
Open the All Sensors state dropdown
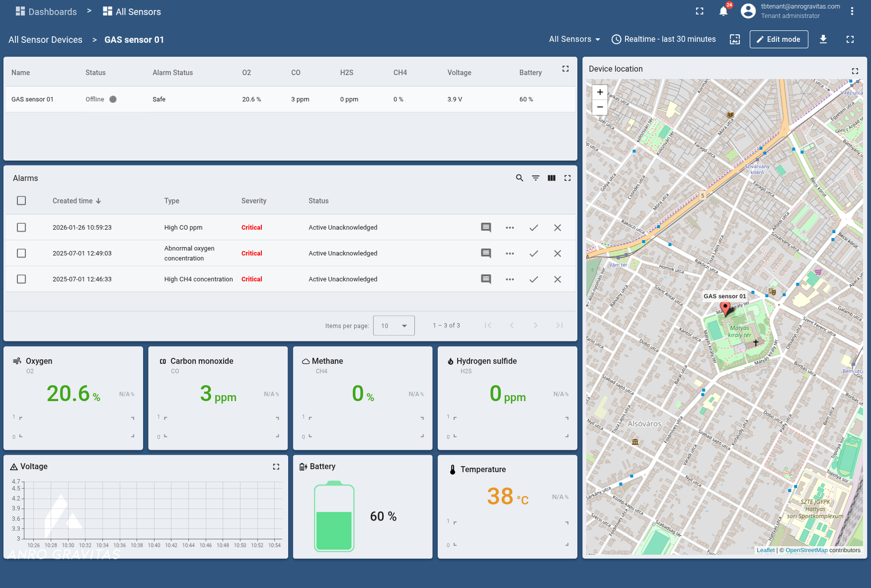574,39
